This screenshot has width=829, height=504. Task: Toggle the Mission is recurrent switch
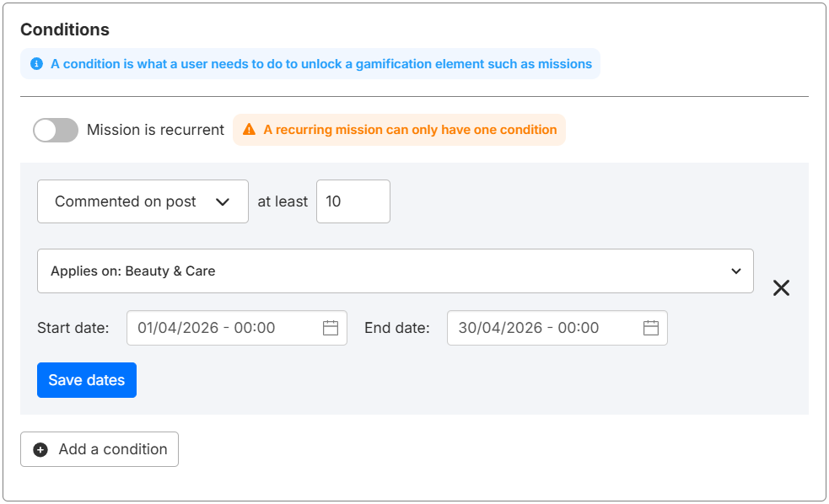pos(55,130)
